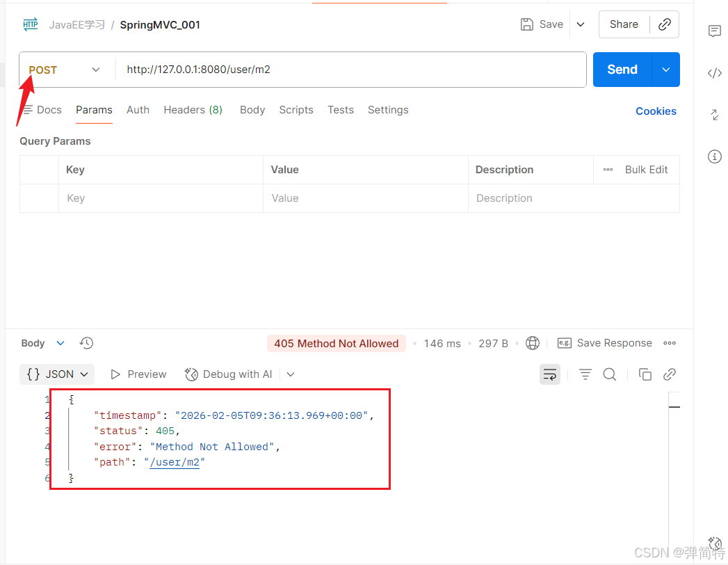The image size is (728, 565).
Task: Click the "Method Not Allowed" error value in JSON
Action: [212, 447]
